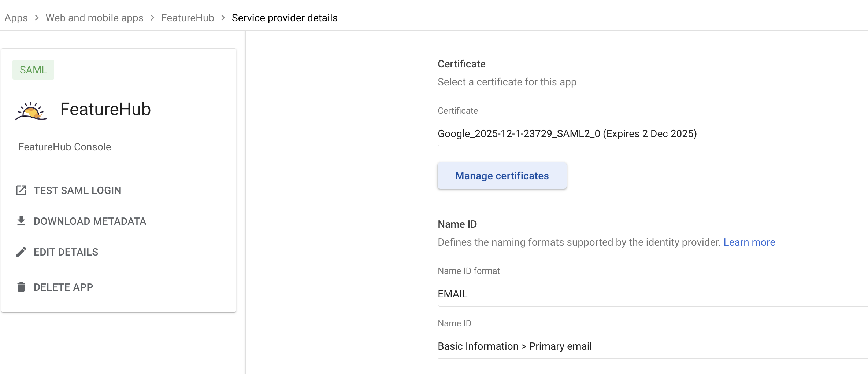
Task: Open EDIT DETAILS for the app
Action: 66,252
